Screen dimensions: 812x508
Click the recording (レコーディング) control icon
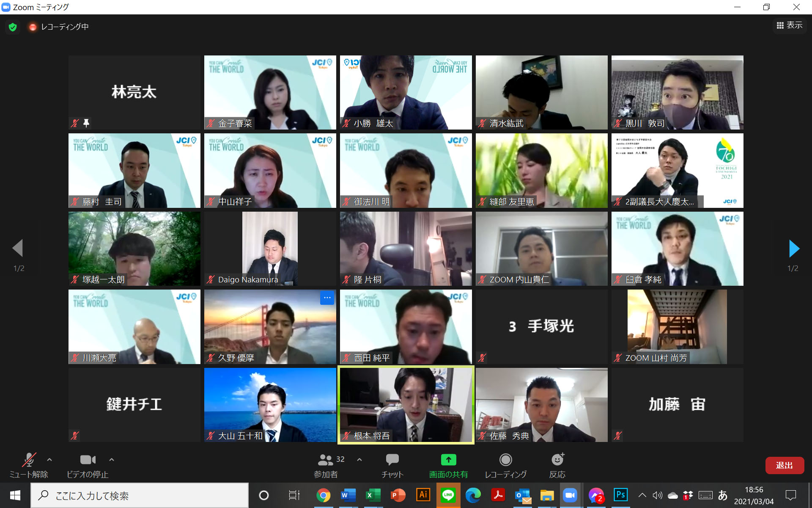click(505, 460)
